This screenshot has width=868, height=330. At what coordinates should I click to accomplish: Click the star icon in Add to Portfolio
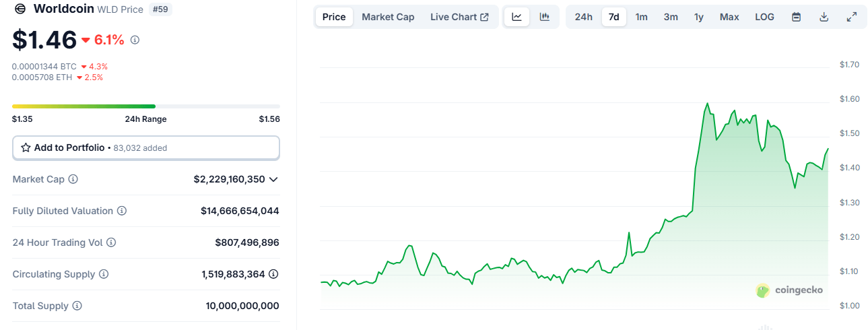click(26, 147)
